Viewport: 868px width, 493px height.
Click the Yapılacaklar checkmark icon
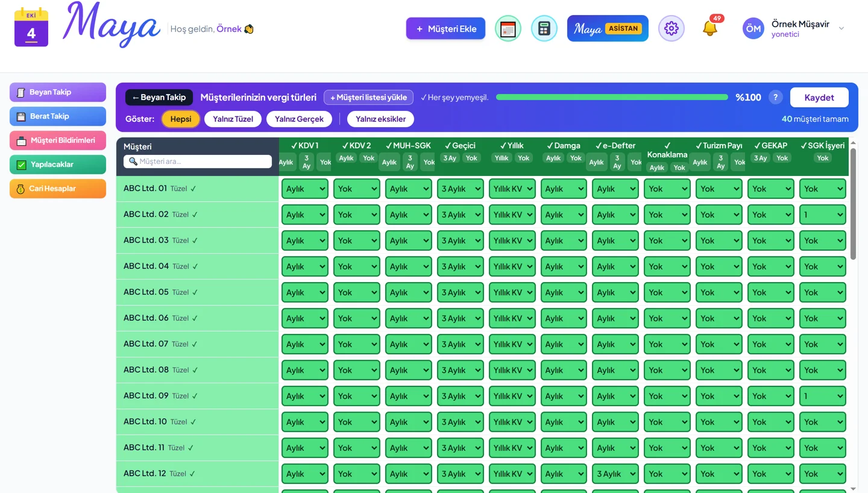tap(21, 165)
